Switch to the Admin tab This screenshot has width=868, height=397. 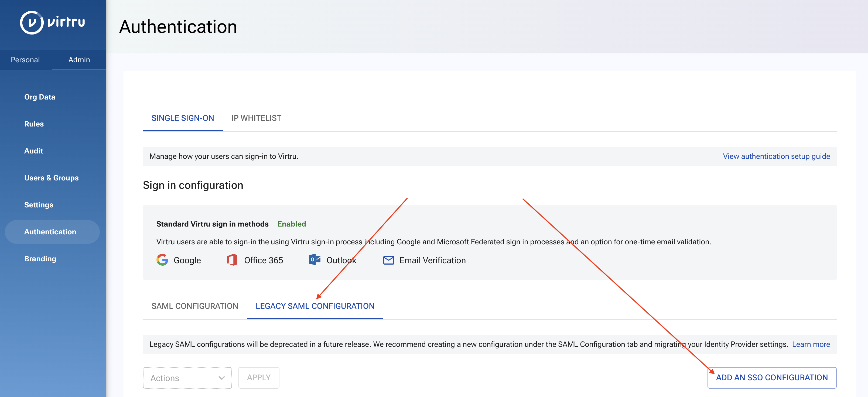(79, 60)
